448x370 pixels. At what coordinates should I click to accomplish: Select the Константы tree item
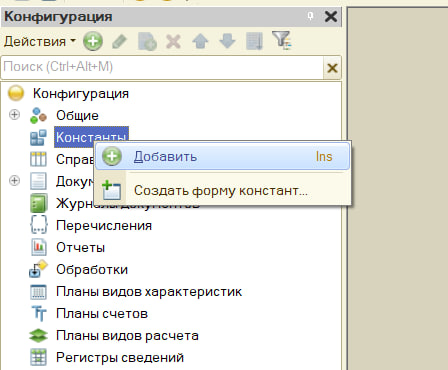[x=91, y=137]
